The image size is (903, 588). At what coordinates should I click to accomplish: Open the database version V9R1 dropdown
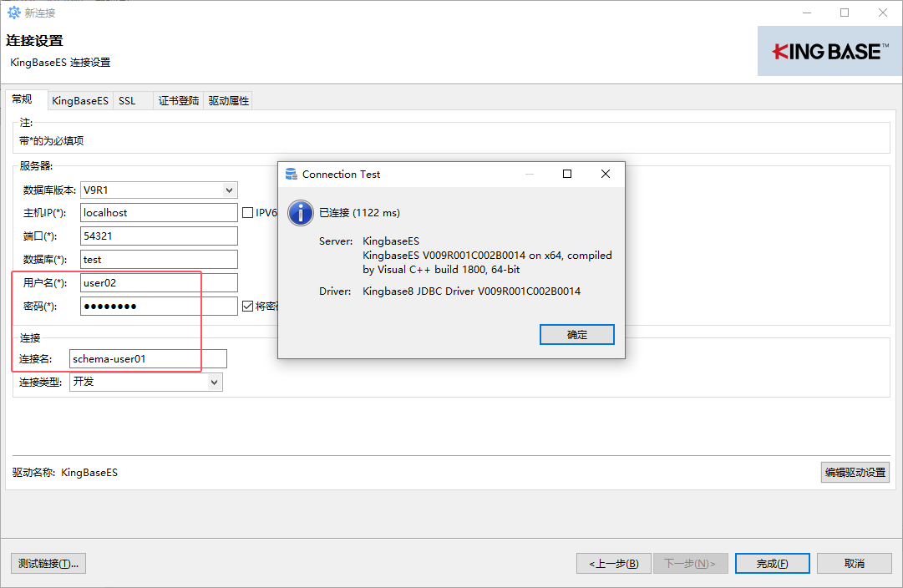click(230, 190)
